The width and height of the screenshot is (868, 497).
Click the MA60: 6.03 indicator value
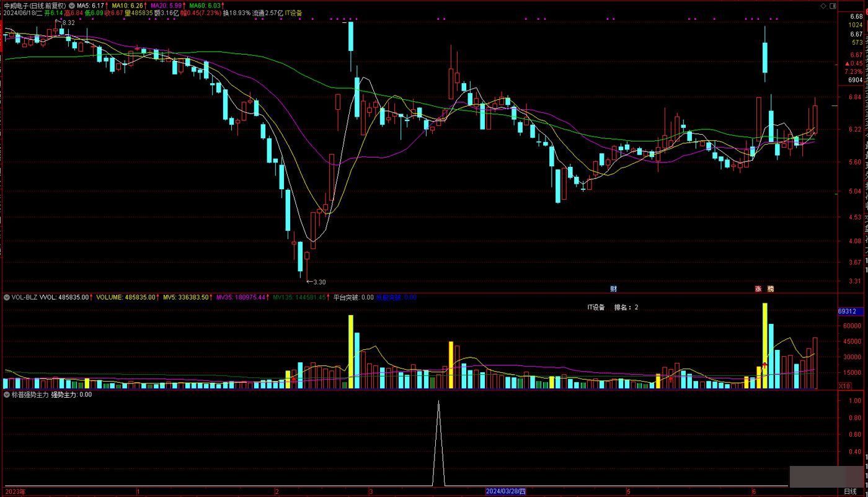205,6
